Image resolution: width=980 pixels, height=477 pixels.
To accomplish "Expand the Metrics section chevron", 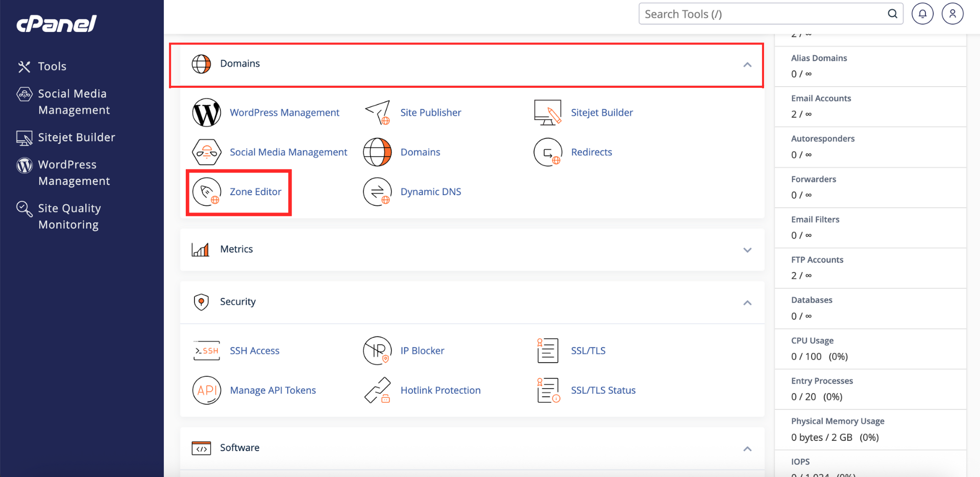I will coord(747,250).
